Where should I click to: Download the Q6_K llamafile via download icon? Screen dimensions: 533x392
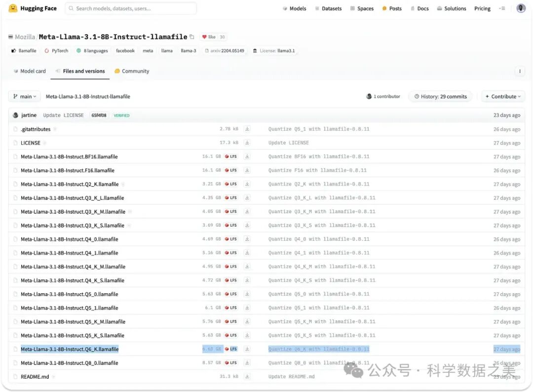pos(247,349)
